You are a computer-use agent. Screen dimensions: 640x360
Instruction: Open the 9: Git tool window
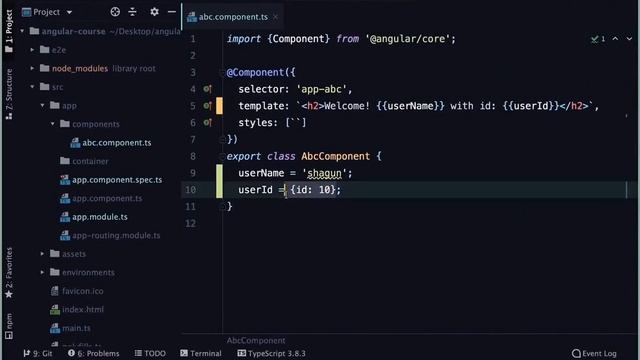(x=38, y=353)
